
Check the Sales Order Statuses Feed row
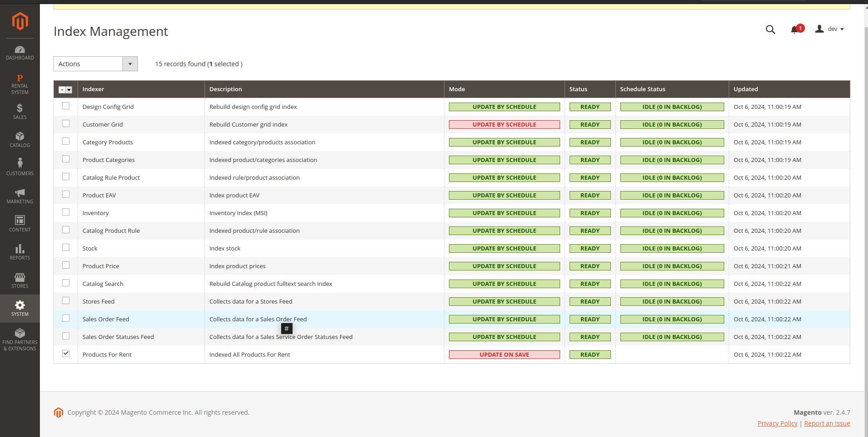(66, 336)
